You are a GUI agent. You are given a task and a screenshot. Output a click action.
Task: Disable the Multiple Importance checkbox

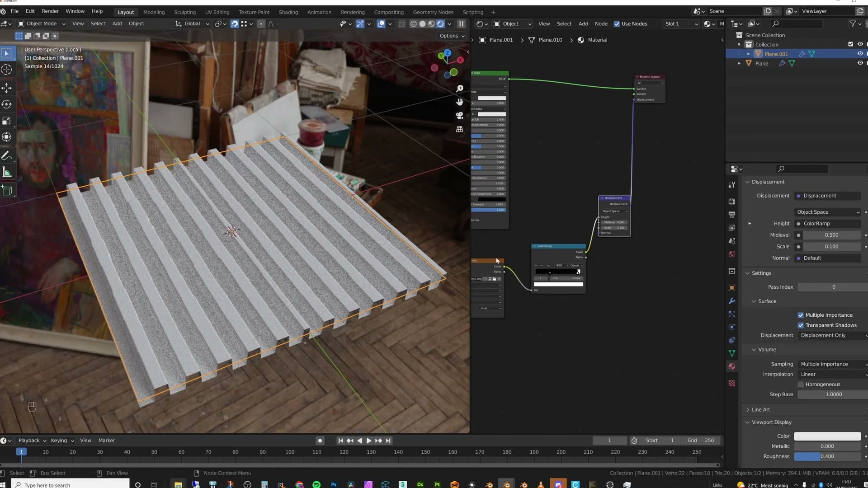(x=801, y=315)
